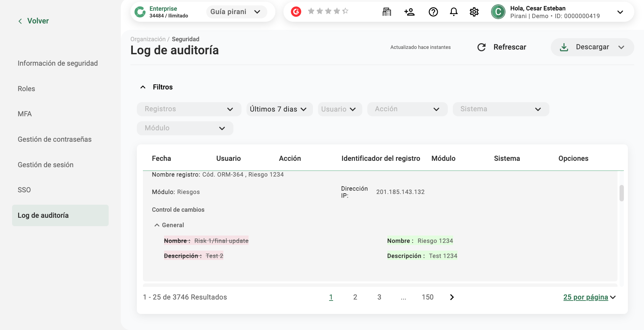
Task: Go back using Volver link
Action: click(x=34, y=21)
